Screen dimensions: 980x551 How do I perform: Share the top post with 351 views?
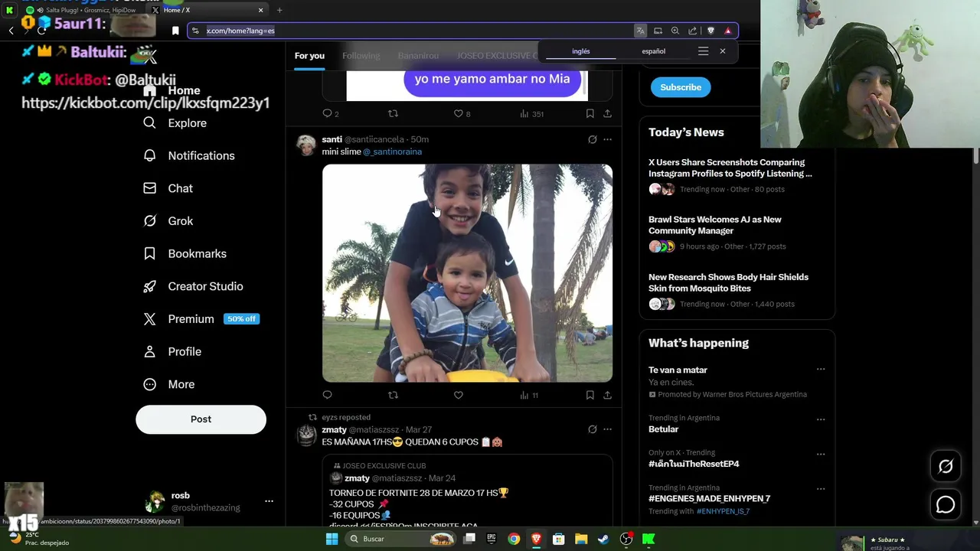pyautogui.click(x=607, y=113)
